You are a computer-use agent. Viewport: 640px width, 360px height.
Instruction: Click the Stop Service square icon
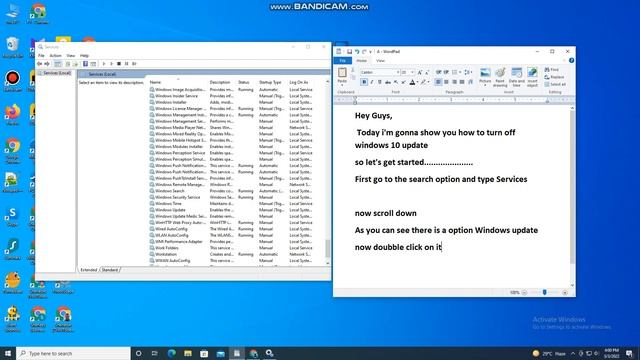click(119, 64)
